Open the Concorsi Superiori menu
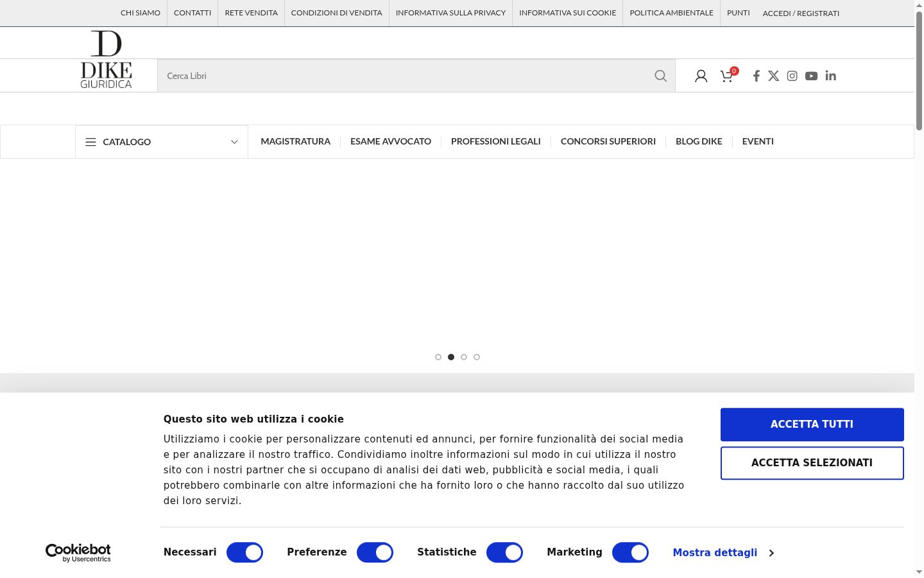924x578 pixels. coord(608,141)
